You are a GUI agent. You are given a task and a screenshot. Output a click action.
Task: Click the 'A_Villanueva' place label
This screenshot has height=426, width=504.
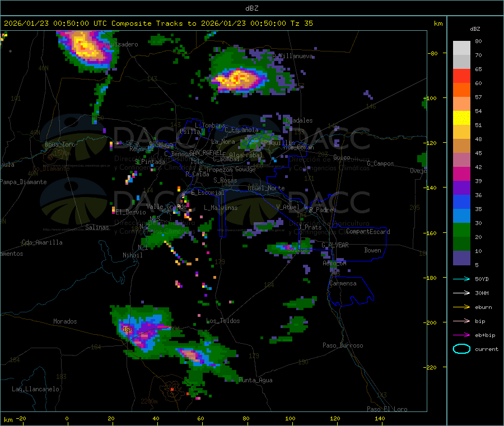pyautogui.click(x=292, y=56)
